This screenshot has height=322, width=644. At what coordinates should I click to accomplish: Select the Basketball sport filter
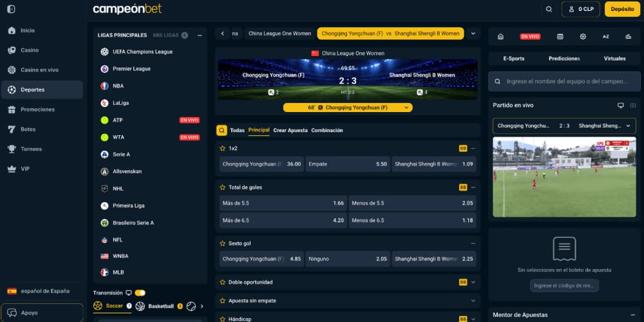159,306
